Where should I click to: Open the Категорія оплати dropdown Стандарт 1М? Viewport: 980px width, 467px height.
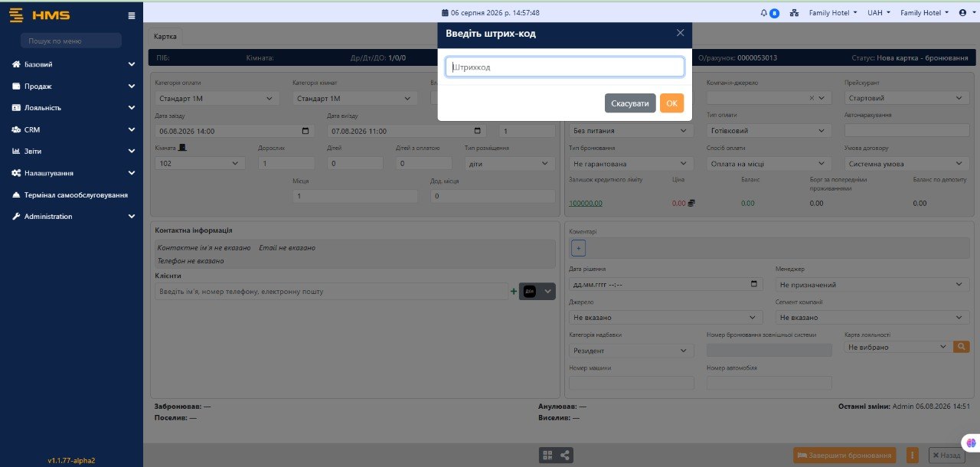coord(217,98)
